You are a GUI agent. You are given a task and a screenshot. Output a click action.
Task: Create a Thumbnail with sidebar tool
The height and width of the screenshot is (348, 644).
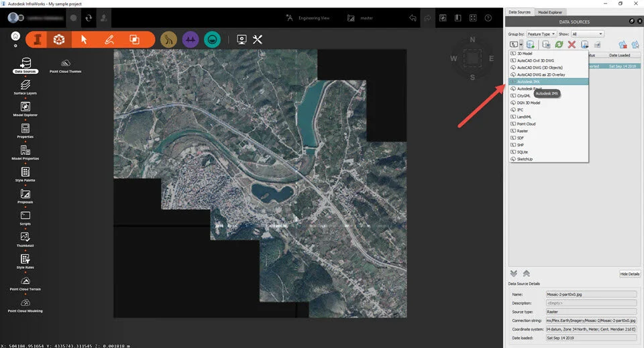tap(25, 239)
